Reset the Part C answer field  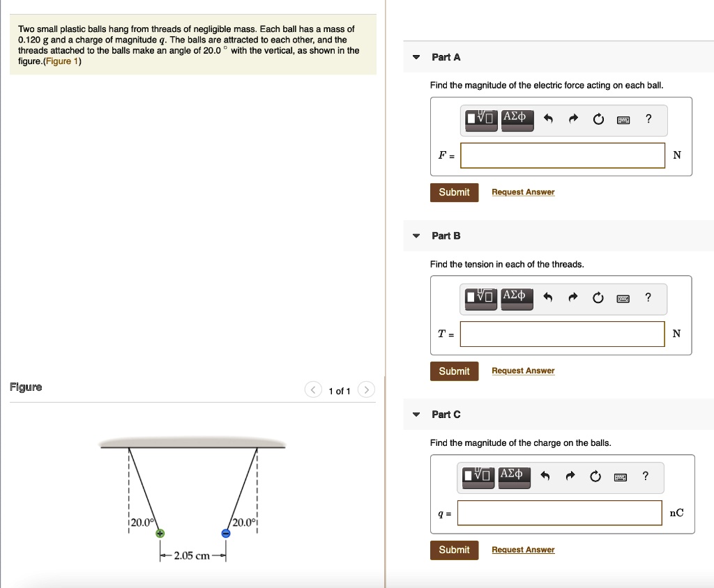click(595, 477)
